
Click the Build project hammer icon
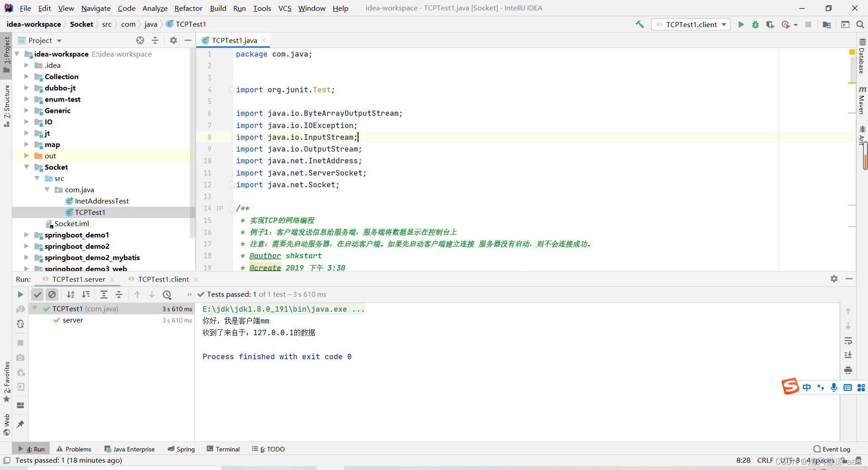pyautogui.click(x=640, y=24)
